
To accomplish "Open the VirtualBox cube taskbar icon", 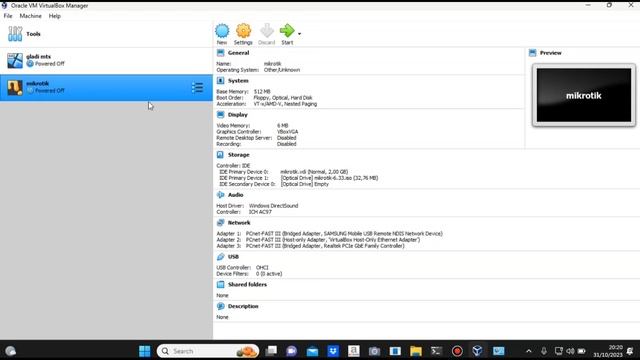I will (477, 351).
